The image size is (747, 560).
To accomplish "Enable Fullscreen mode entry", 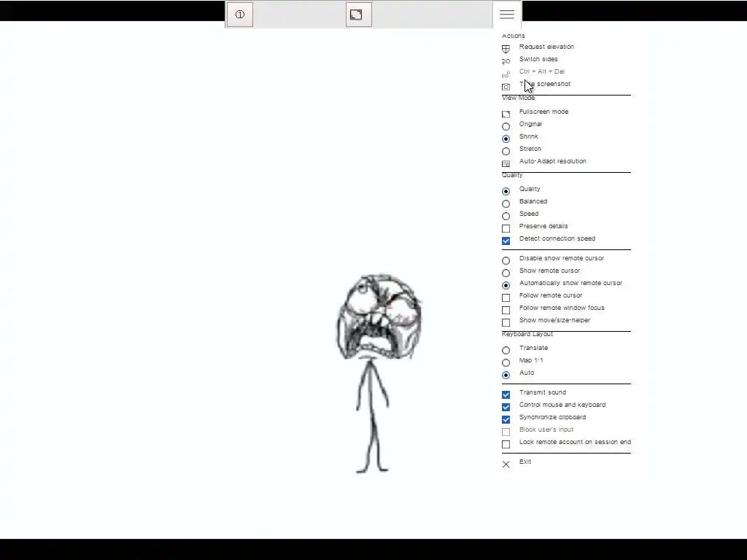I will 543,112.
